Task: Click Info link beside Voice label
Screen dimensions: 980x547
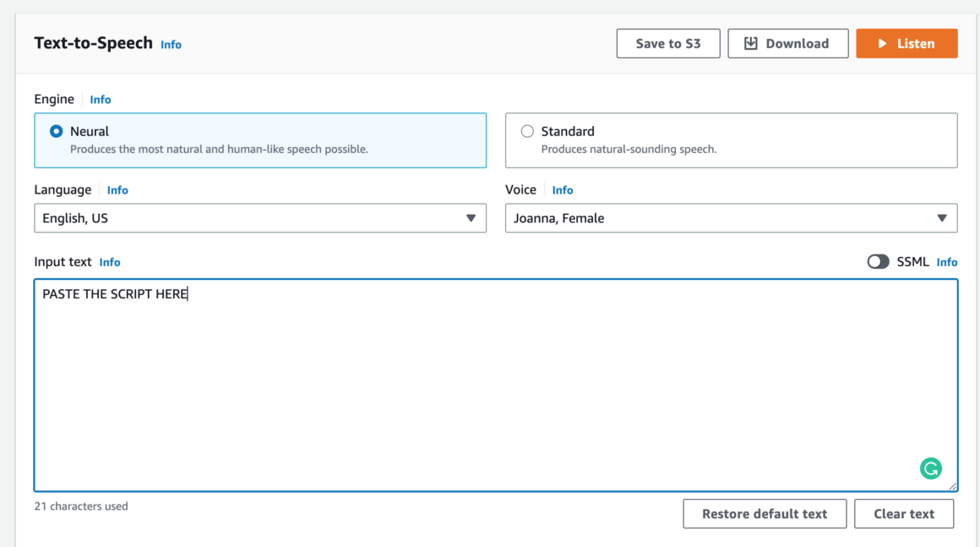Action: tap(563, 190)
